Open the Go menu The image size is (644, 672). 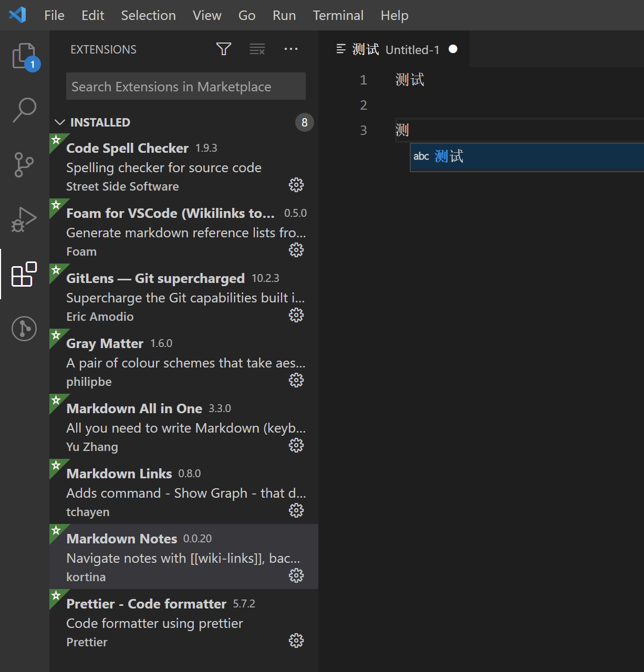[x=247, y=15]
